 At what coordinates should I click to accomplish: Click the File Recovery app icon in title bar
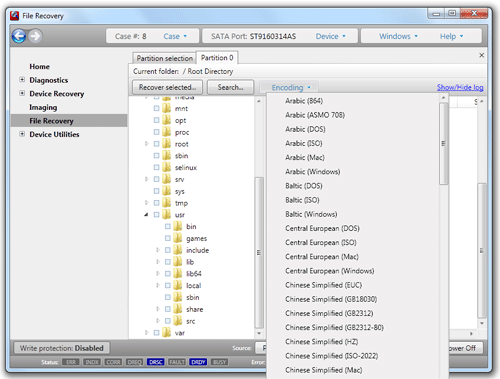tap(15, 16)
